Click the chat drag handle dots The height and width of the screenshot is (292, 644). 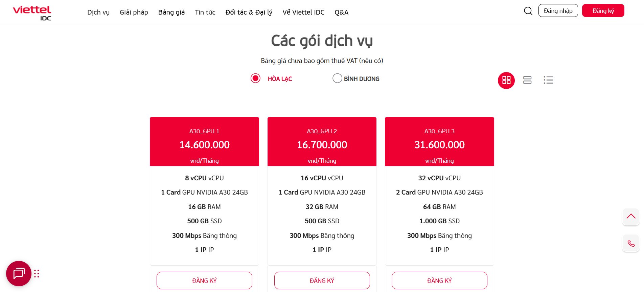point(37,273)
